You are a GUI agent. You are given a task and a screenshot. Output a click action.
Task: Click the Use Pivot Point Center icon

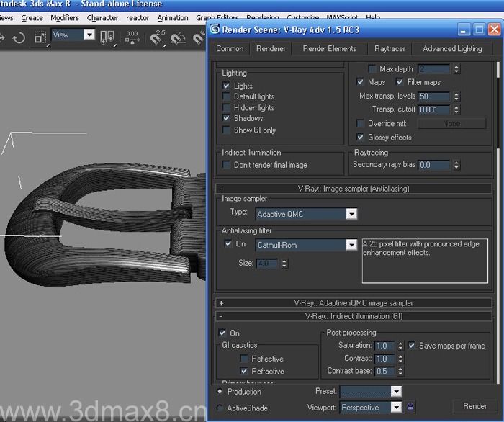coord(107,37)
